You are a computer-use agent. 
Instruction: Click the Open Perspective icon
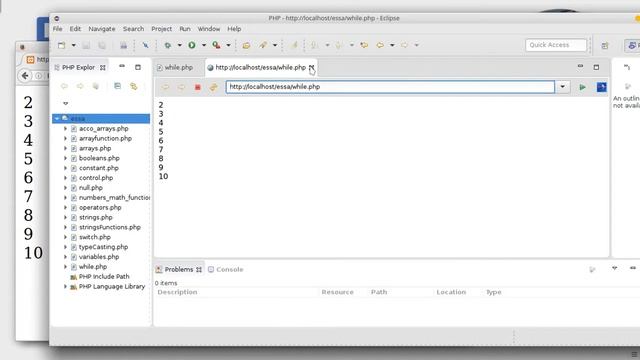tap(604, 45)
